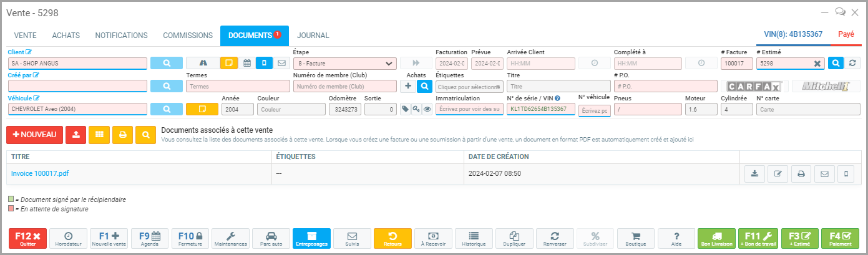The height and width of the screenshot is (255, 868).
Task: Open the Étiquettes selection dropdown
Action: (469, 86)
